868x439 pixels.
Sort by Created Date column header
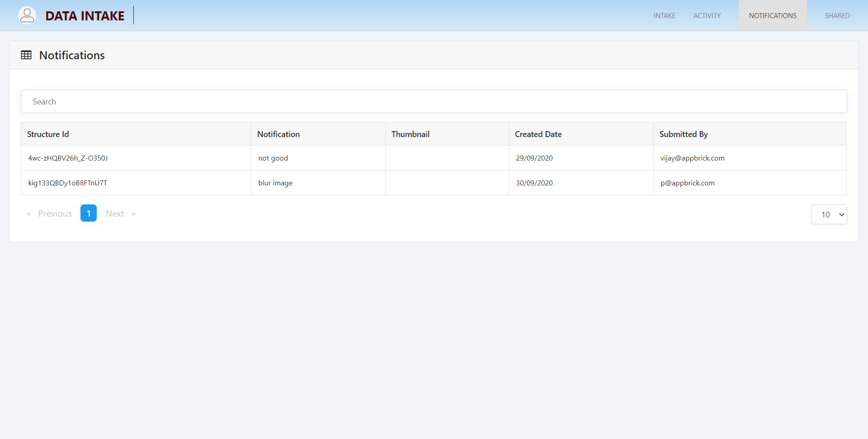538,134
